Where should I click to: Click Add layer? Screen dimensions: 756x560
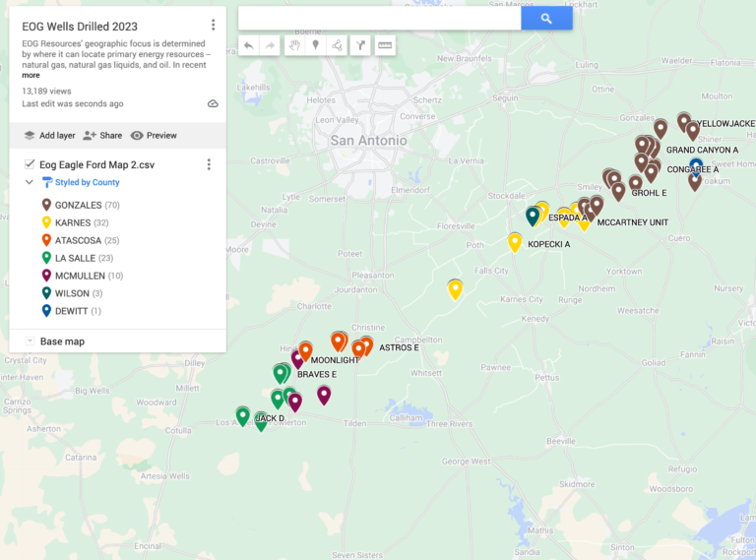pos(49,136)
